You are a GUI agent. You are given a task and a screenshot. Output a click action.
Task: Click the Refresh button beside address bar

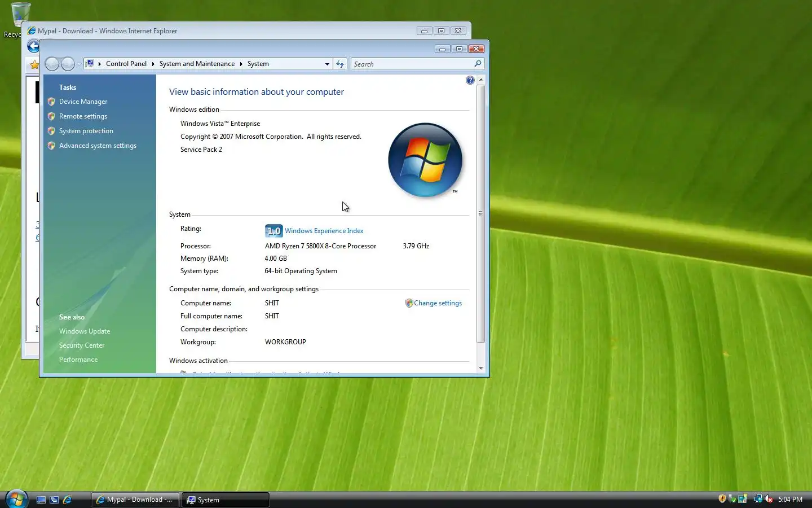(340, 64)
